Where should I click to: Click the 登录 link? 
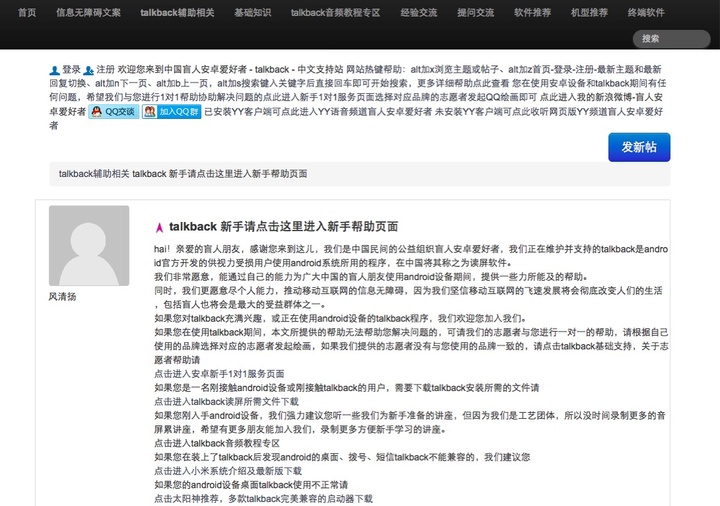(72, 69)
